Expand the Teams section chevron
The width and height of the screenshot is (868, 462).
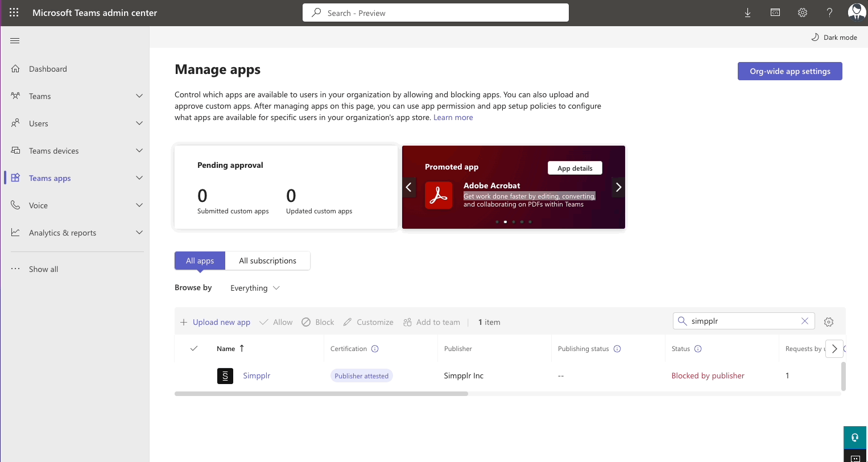[139, 96]
